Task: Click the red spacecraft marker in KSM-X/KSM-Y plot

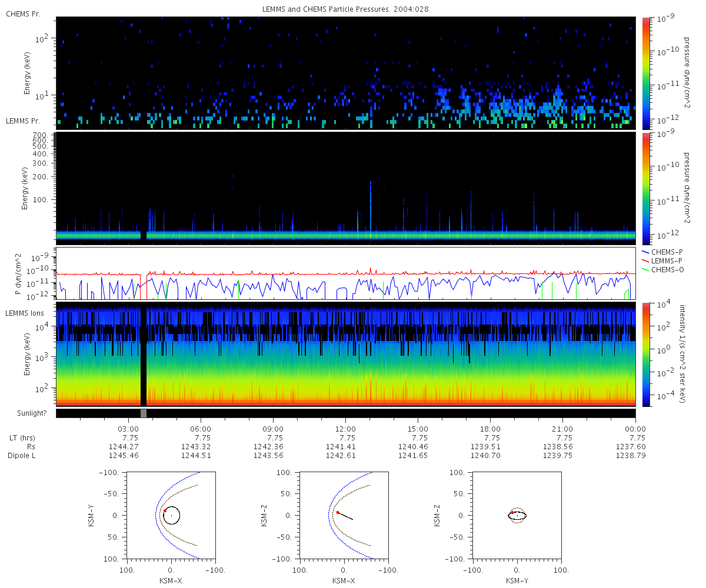Action: [165, 511]
